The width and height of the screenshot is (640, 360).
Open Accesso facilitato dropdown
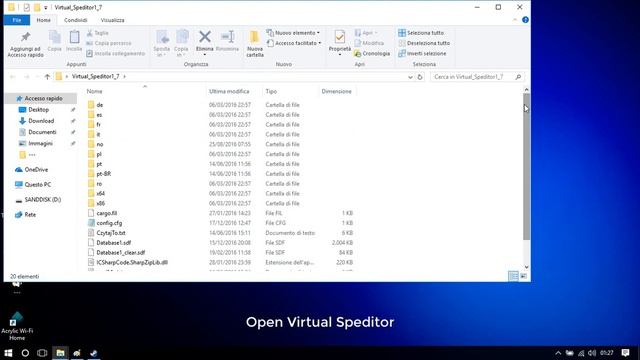294,43
